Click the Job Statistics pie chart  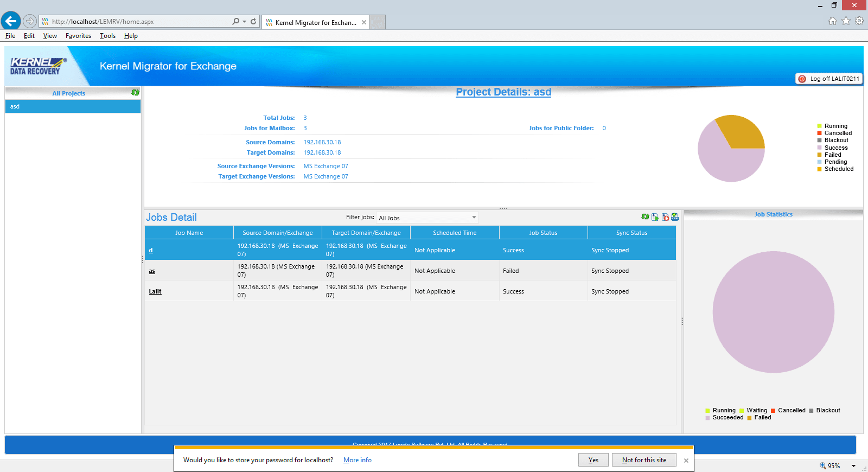(x=774, y=312)
